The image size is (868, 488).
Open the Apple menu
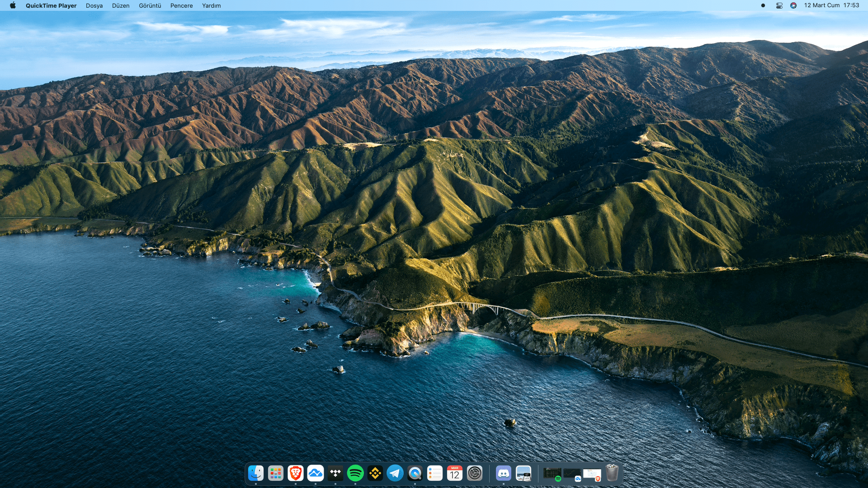pos(13,5)
